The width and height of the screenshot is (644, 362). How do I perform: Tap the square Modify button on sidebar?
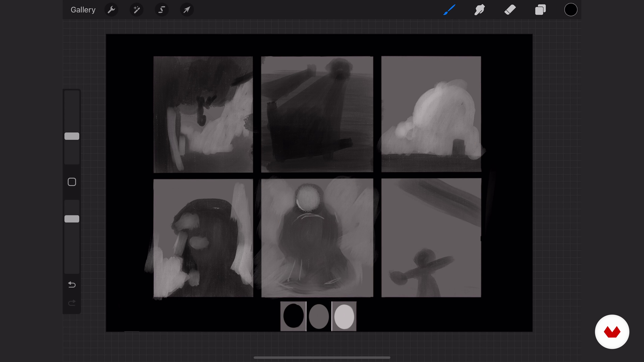click(72, 182)
